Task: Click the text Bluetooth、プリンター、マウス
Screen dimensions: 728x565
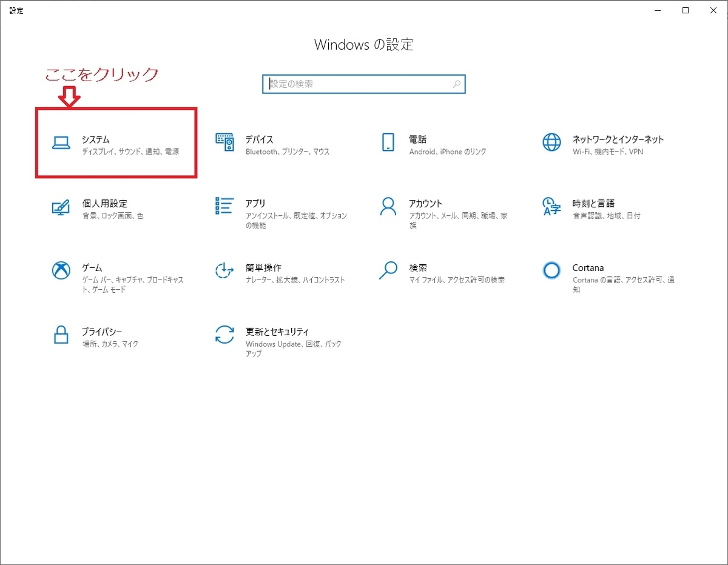Action: 288,152
